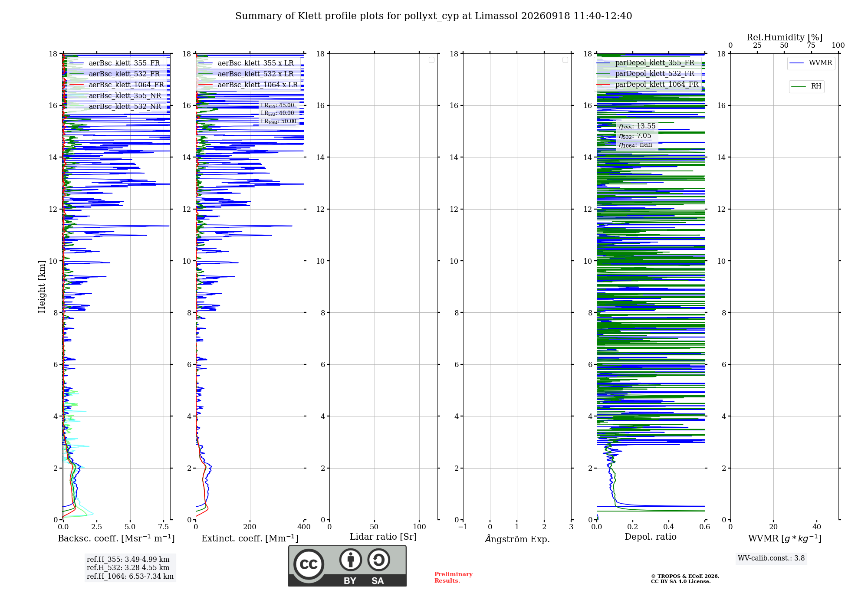Click the Backsc. coeff. axis label
868x590 pixels.
[116, 538]
